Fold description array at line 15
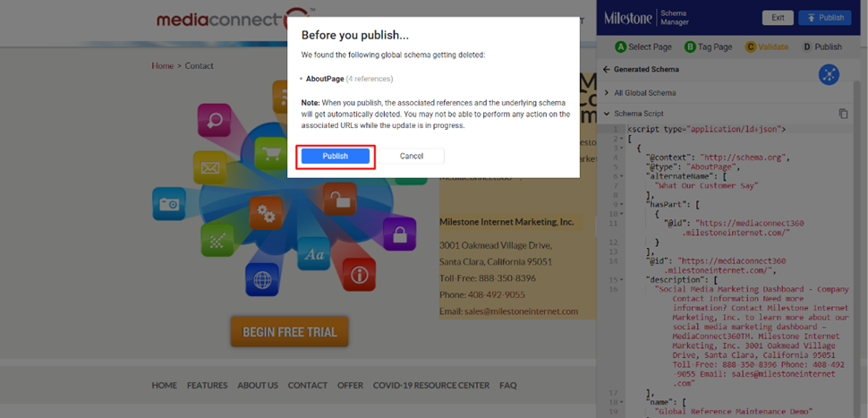Screen dimensions: 868x418 tap(622, 279)
